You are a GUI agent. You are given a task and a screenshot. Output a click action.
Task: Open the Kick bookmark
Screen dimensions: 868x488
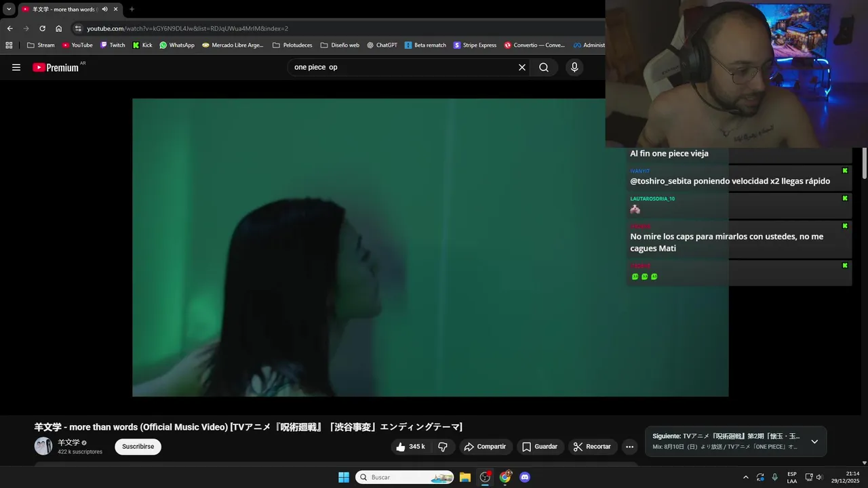pos(142,45)
